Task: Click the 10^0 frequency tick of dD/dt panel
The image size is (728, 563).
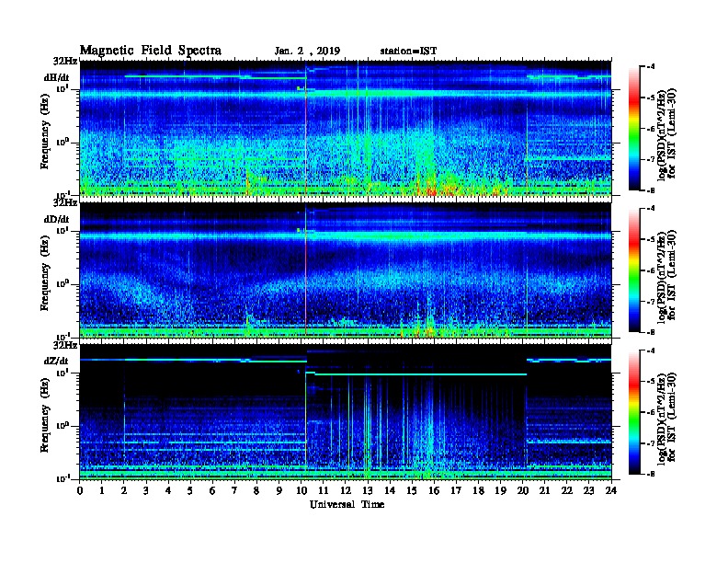Action: (63, 284)
